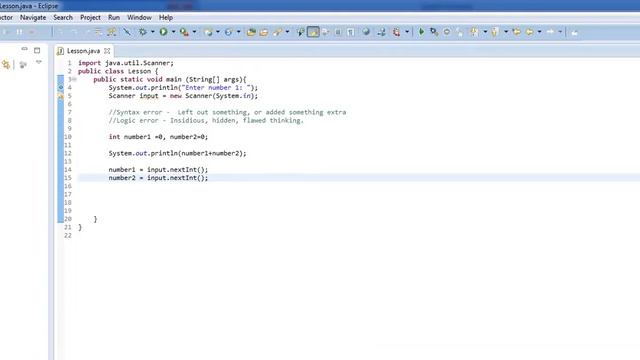Screen dimensions: 640x360
Task: Expand the Previous Annotation dropdown arrow
Action: [506, 32]
